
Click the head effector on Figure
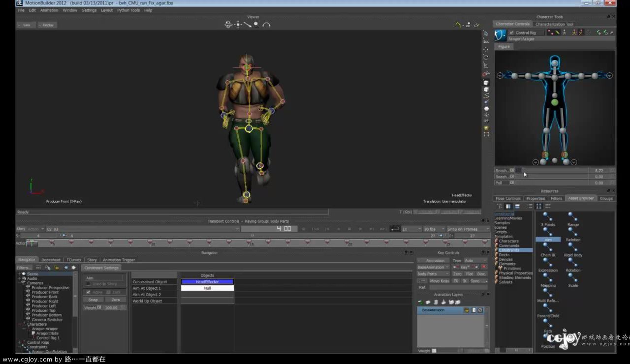(x=555, y=63)
